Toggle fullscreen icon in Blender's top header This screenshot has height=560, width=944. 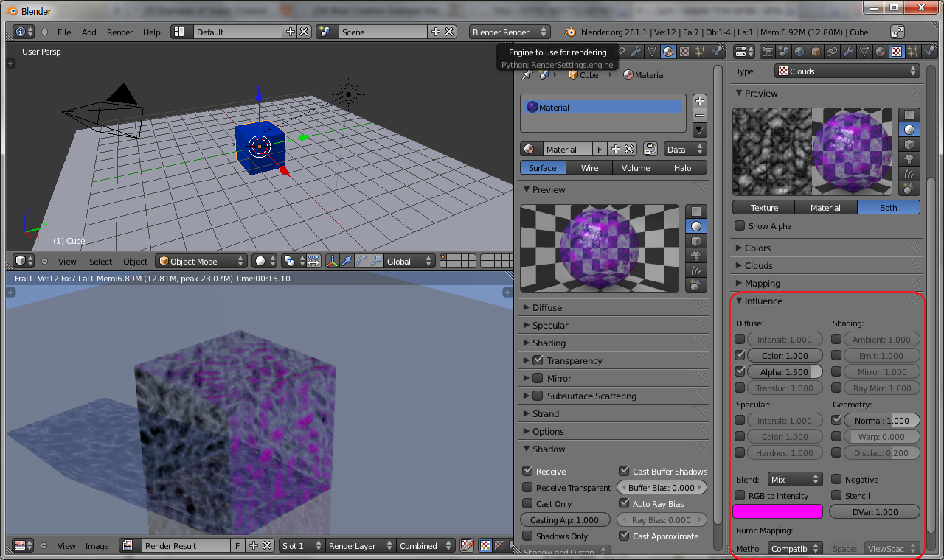click(898, 32)
